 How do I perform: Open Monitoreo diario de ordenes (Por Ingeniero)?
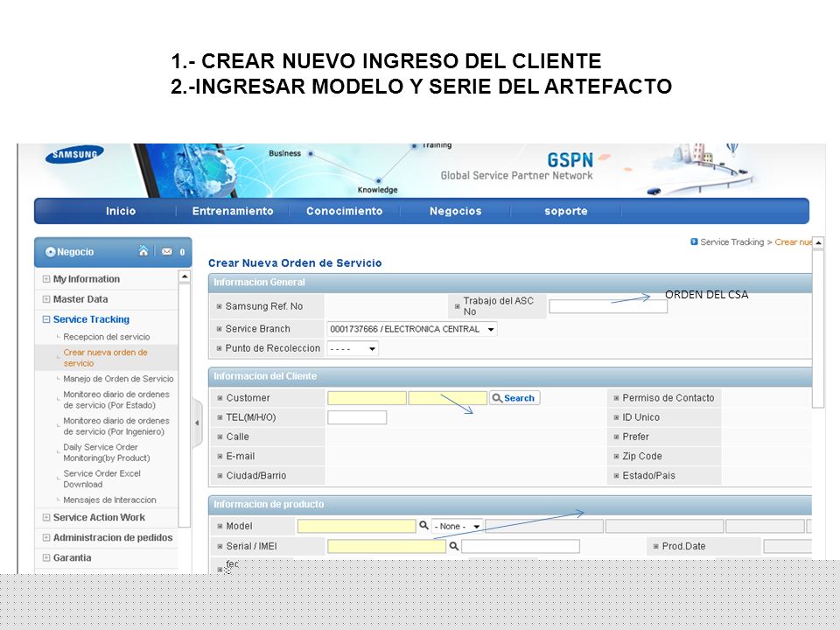[116, 426]
